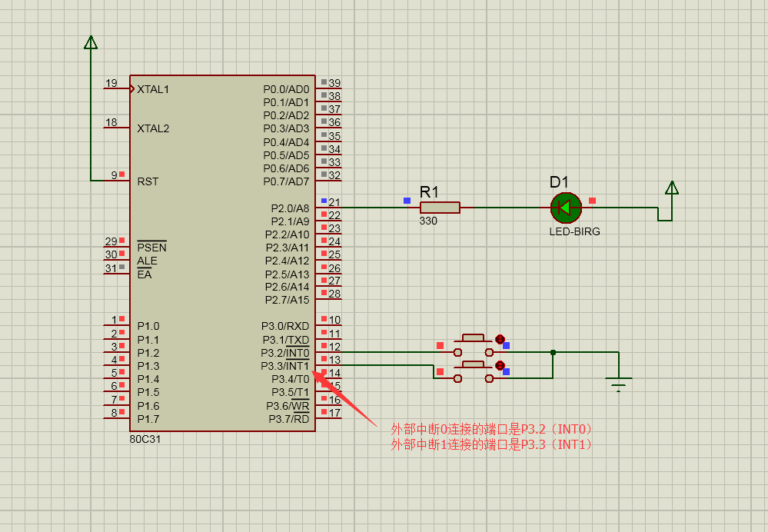
Task: Click the wire junction dot near ground
Action: pyautogui.click(x=553, y=352)
